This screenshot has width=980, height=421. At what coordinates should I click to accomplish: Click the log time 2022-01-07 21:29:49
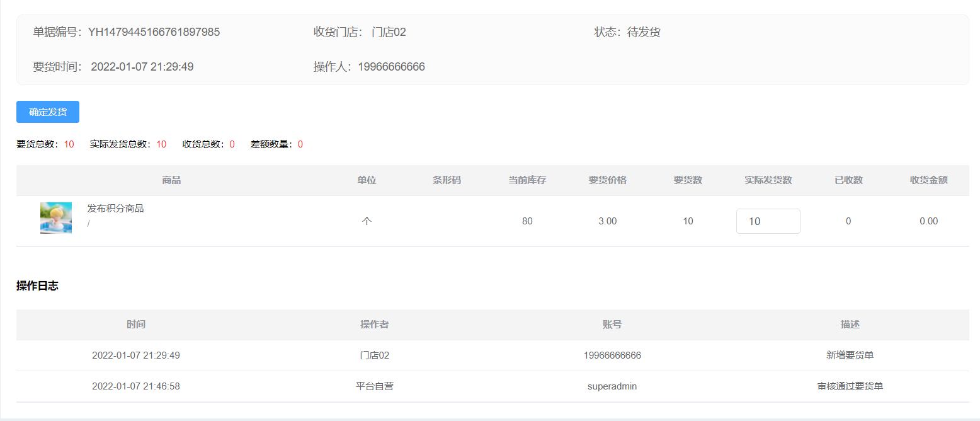coord(136,355)
